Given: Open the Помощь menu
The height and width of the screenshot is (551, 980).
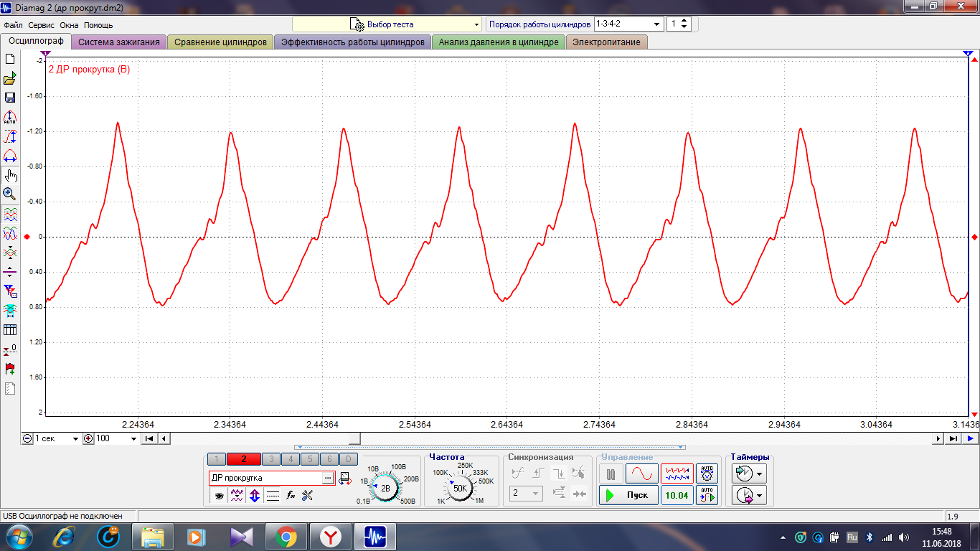Looking at the screenshot, I should [x=98, y=25].
